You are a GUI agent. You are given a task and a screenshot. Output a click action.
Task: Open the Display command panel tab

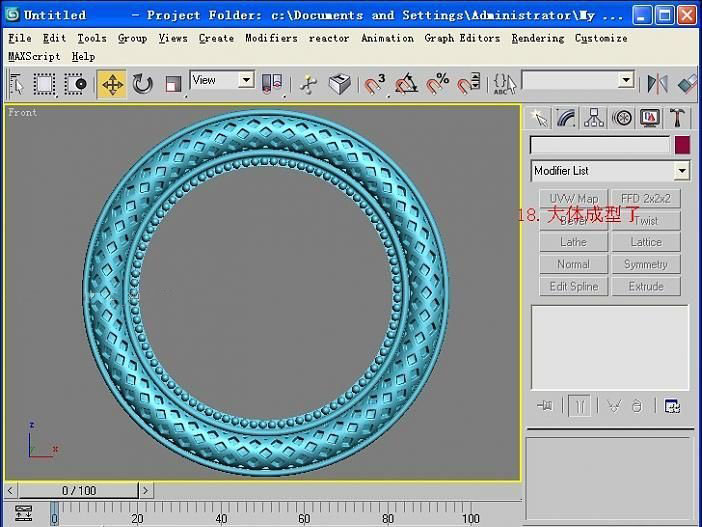pos(650,119)
